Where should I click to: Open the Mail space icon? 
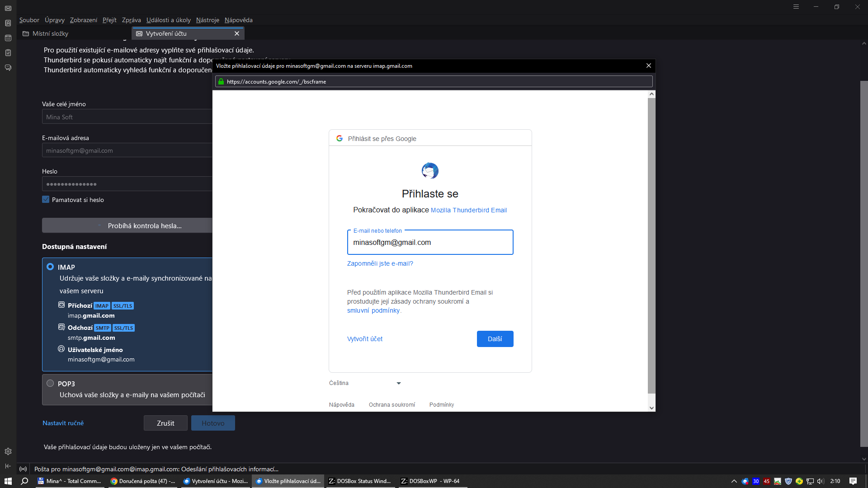[8, 9]
